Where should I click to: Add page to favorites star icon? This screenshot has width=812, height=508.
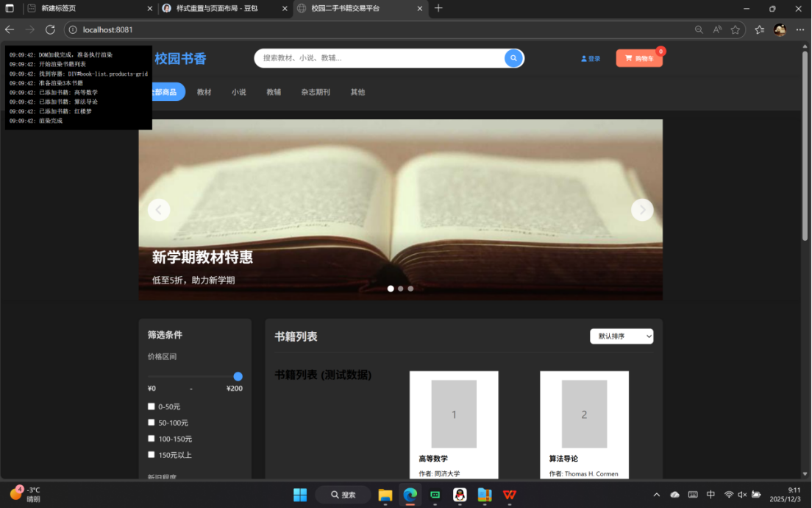735,29
